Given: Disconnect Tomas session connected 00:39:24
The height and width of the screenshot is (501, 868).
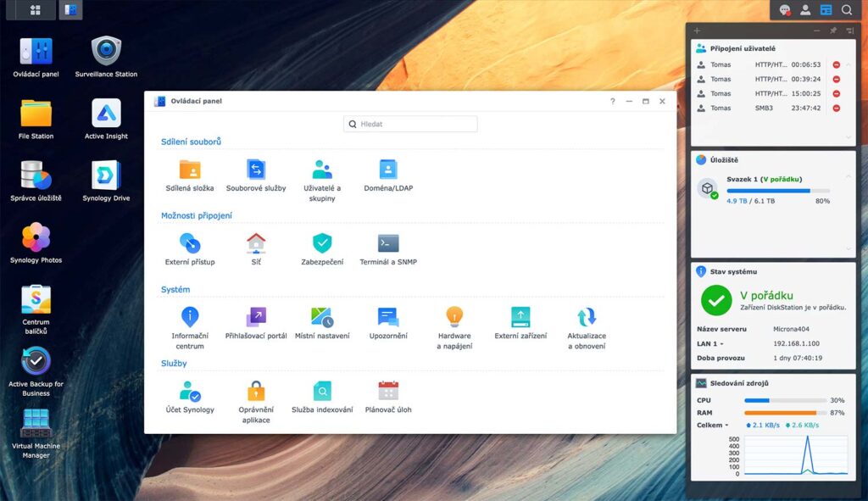Looking at the screenshot, I should 837,79.
